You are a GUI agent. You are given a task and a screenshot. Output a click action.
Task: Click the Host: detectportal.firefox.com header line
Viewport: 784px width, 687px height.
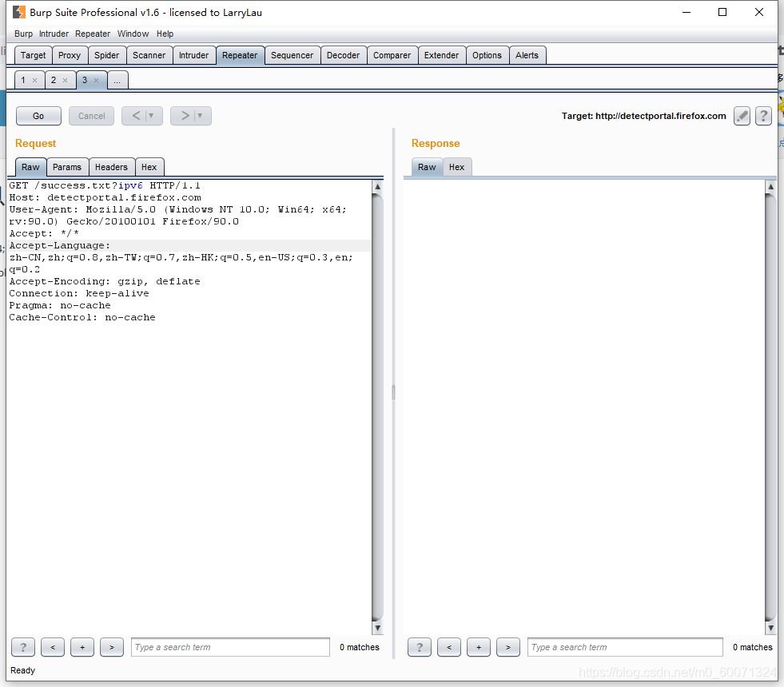[105, 198]
